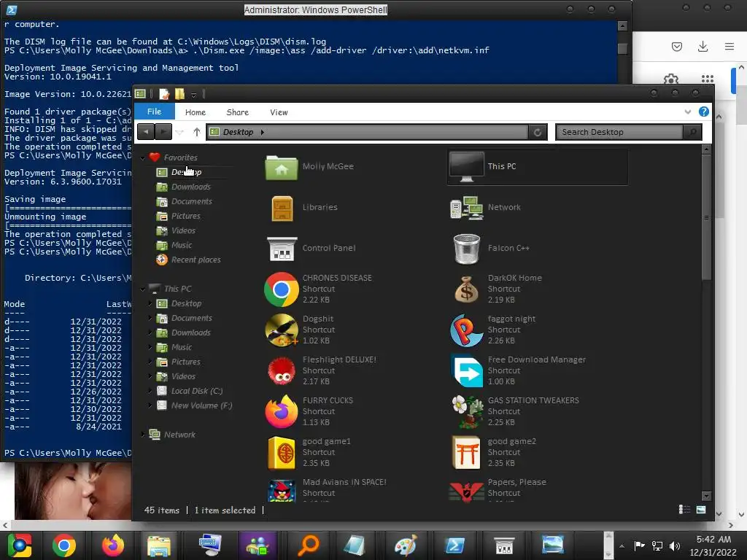Image resolution: width=747 pixels, height=560 pixels.
Task: Show hidden tray icons arrow
Action: (622, 545)
